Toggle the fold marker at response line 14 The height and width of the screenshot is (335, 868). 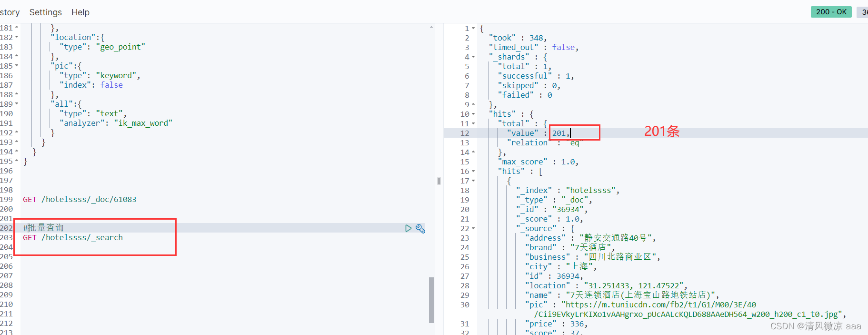click(x=473, y=152)
